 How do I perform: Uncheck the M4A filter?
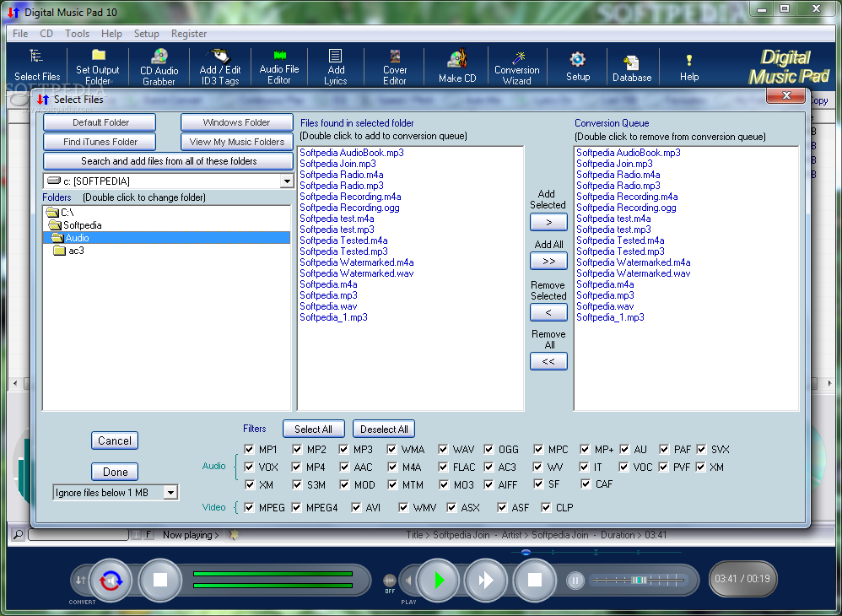(x=392, y=467)
